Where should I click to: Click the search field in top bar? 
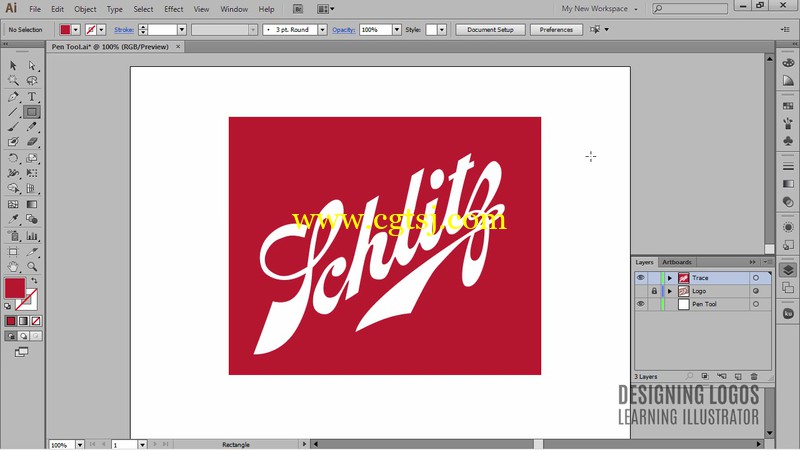click(x=690, y=8)
